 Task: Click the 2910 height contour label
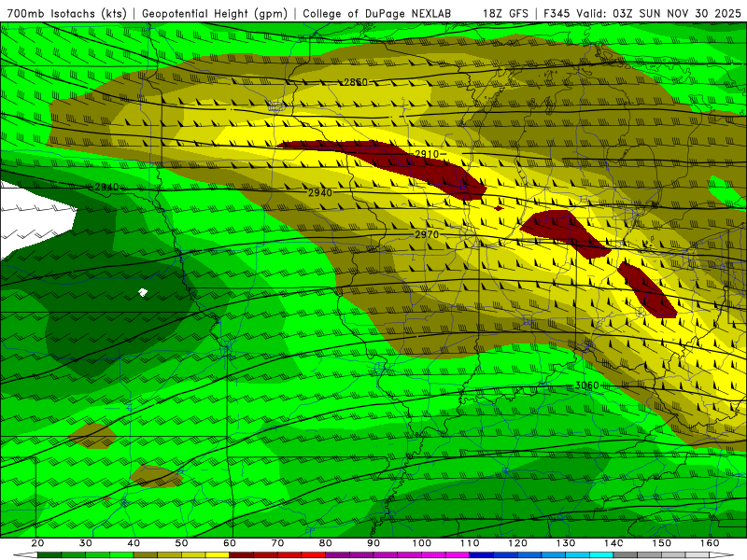coord(427,154)
